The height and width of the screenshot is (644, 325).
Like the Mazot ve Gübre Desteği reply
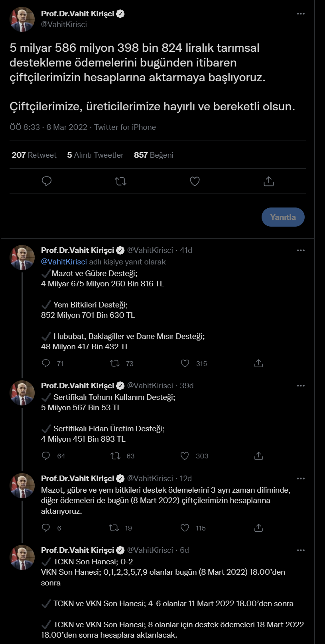[x=185, y=363]
